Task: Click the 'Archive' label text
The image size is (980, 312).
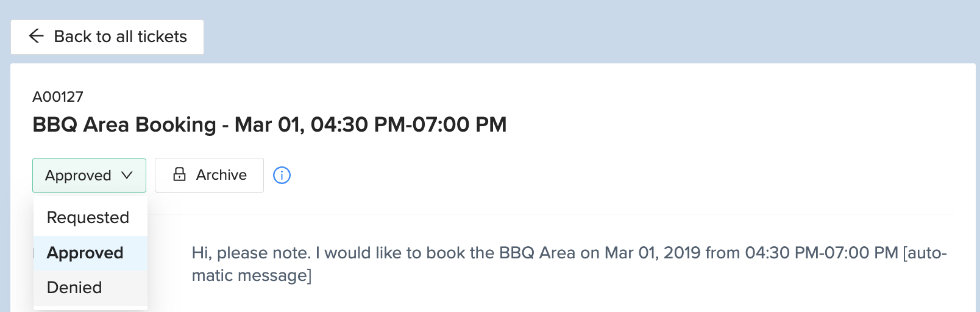Action: point(221,175)
